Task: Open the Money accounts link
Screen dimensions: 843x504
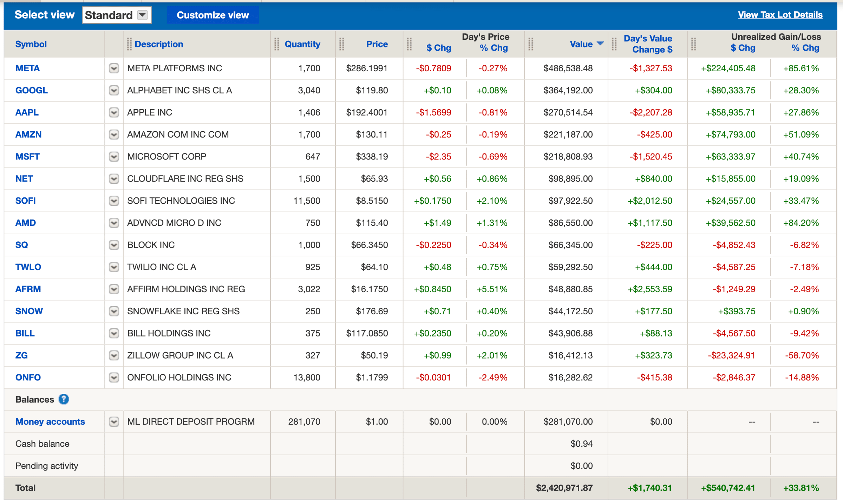Action: [x=50, y=421]
